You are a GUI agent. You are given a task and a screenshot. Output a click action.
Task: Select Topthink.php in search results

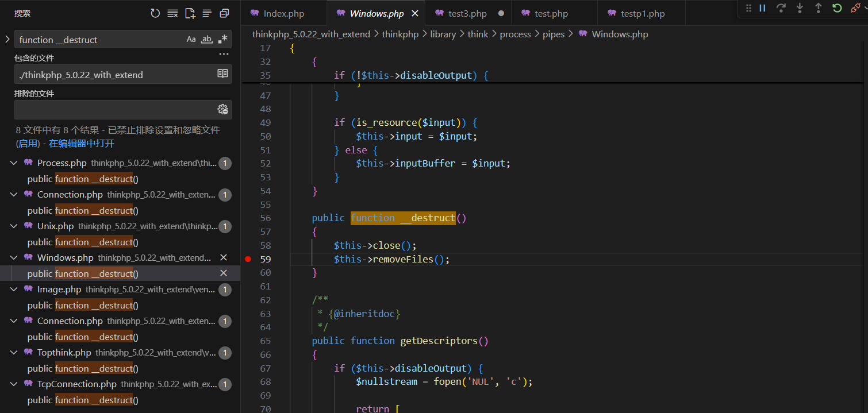[64, 353]
